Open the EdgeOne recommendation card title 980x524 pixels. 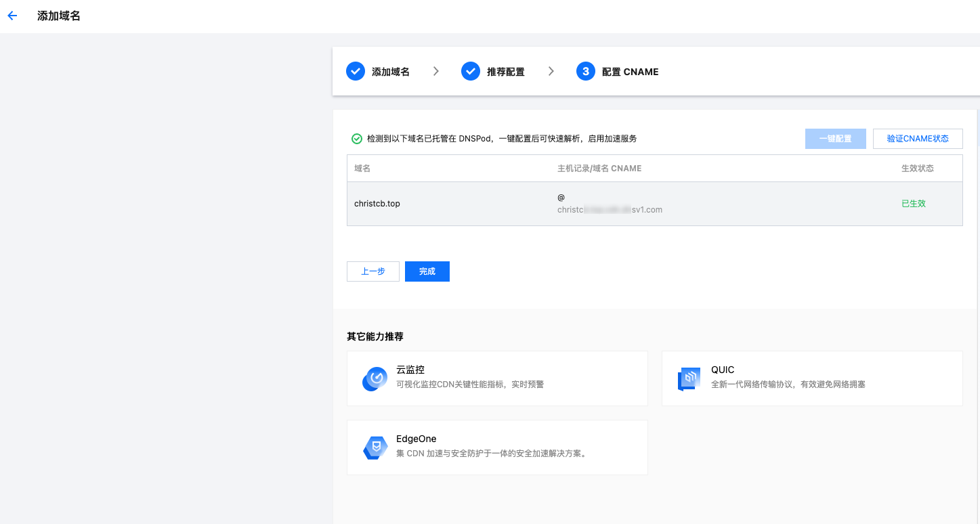pos(416,439)
